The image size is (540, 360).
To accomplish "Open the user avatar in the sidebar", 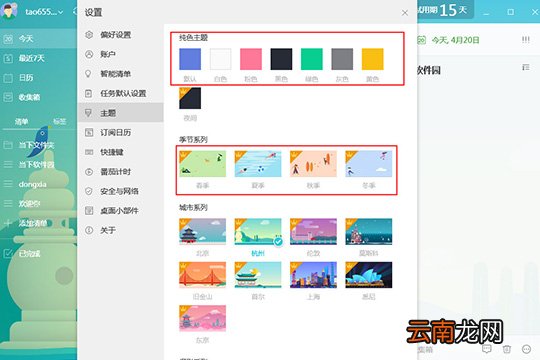I will coord(9,10).
